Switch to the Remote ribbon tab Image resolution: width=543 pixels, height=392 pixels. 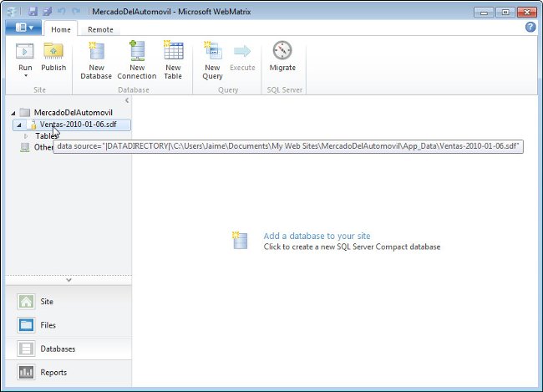100,29
